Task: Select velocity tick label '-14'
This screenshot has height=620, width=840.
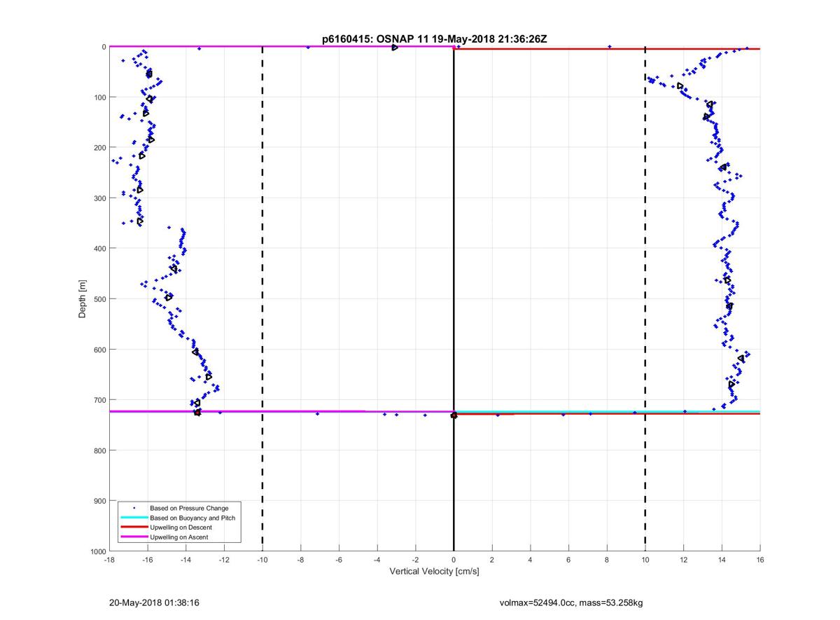Action: (x=185, y=560)
